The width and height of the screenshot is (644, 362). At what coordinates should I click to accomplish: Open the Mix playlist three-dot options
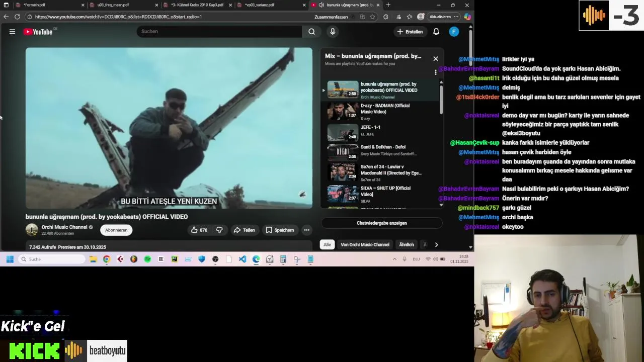tap(436, 72)
